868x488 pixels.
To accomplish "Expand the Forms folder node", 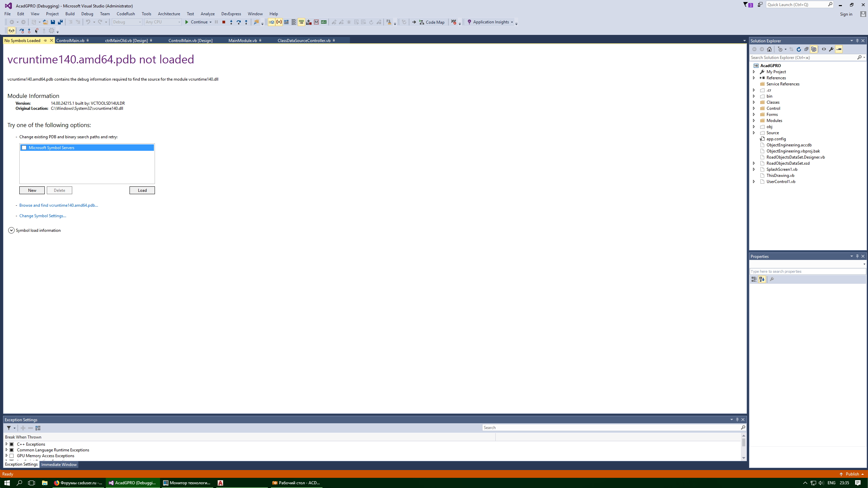I will [x=754, y=115].
